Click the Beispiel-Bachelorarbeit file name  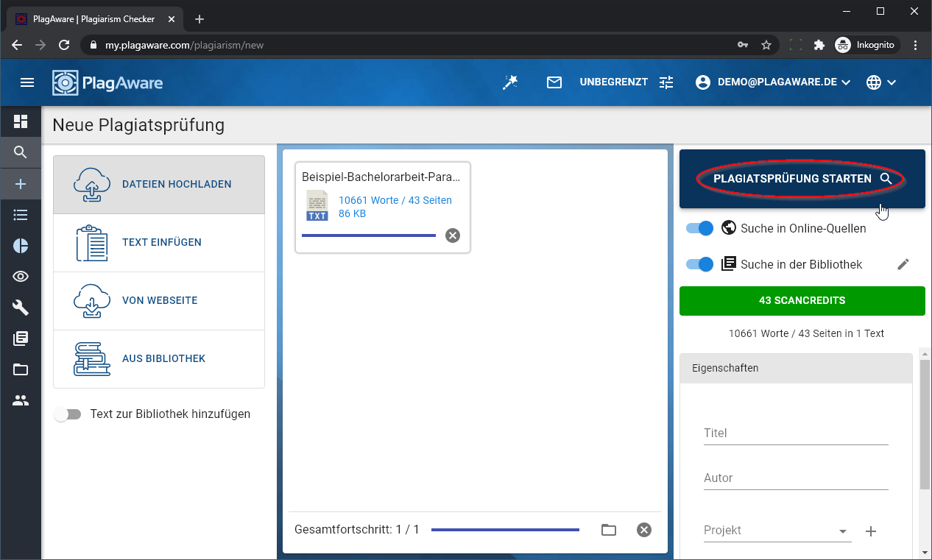click(x=381, y=177)
